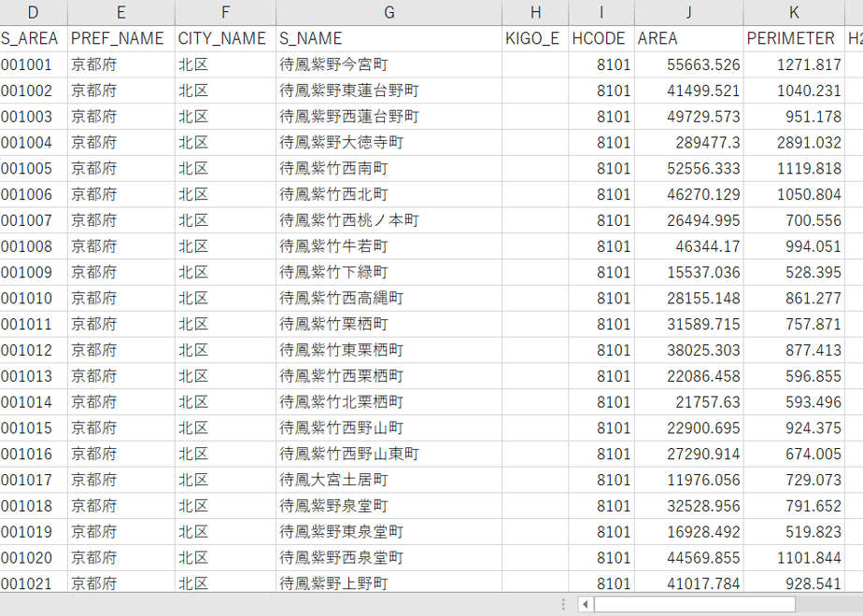Image resolution: width=863 pixels, height=616 pixels.
Task: Click PERIMETER value 924.375
Action: pyautogui.click(x=794, y=427)
